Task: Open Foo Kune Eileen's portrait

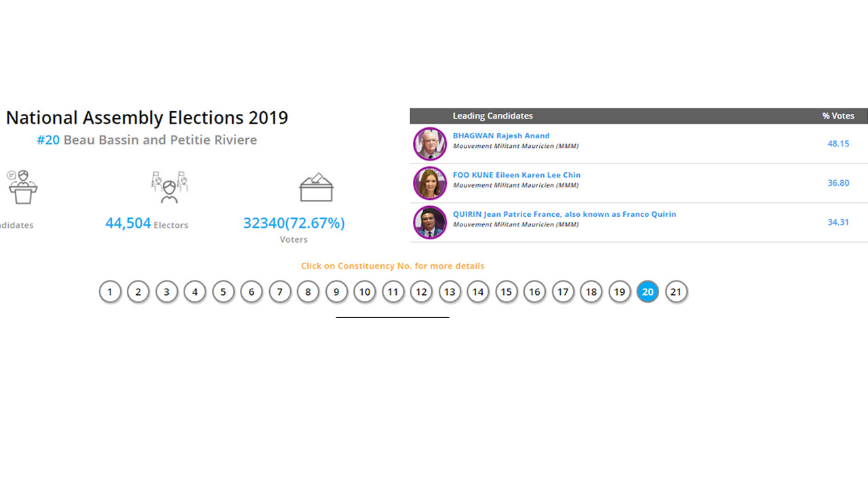Action: 430,183
